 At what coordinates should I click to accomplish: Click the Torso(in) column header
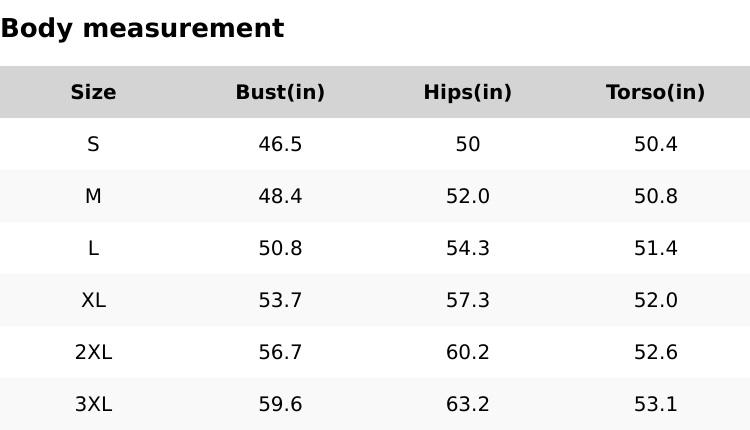655,92
